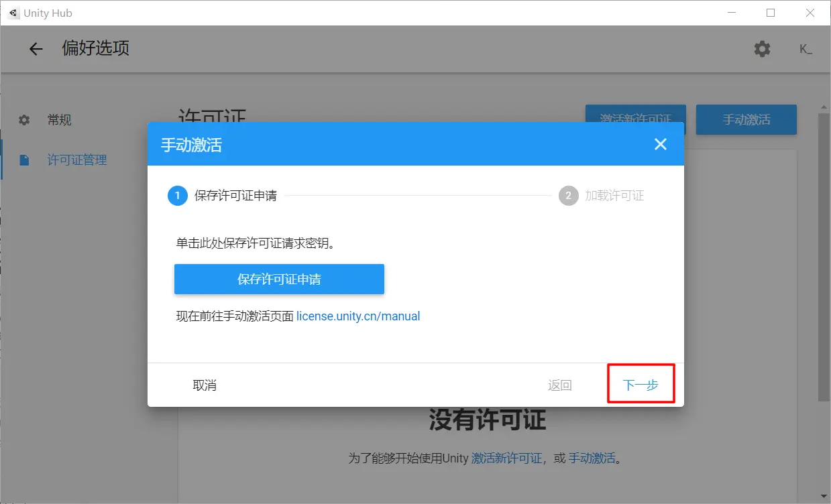This screenshot has height=504, width=831.
Task: Click 返回 in the dialog
Action: tap(559, 385)
